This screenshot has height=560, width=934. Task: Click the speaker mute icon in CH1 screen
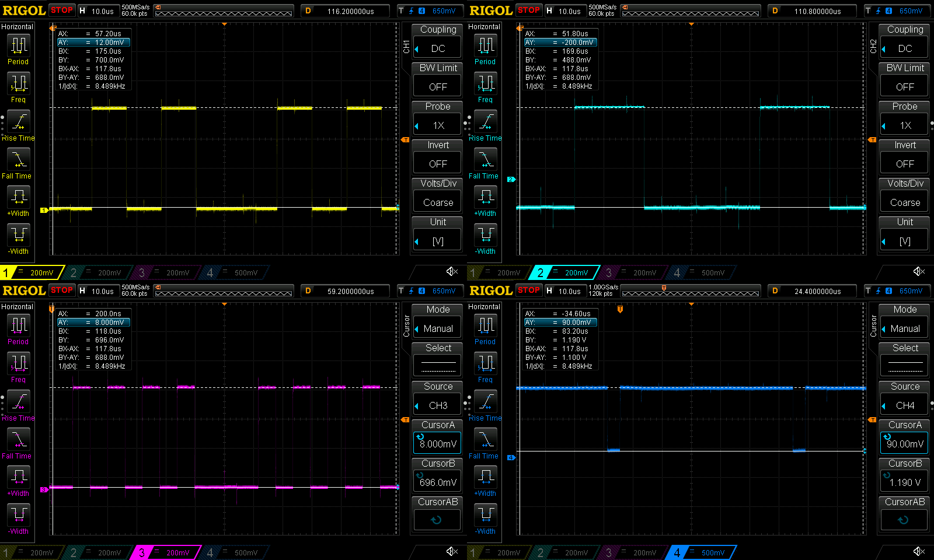pos(452,271)
